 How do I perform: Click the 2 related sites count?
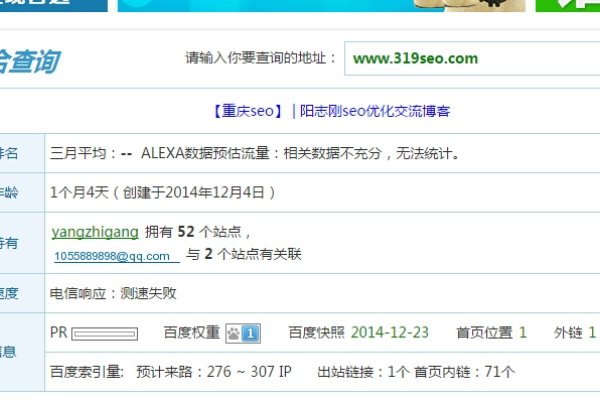point(209,254)
